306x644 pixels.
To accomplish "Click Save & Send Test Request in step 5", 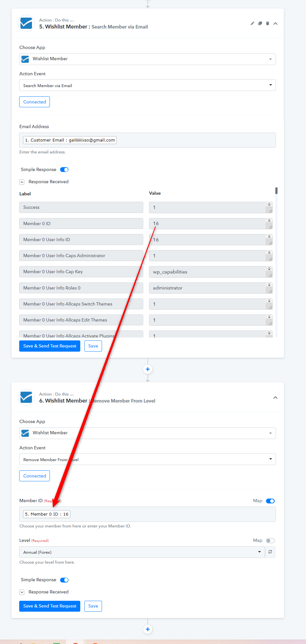I will coord(50,346).
